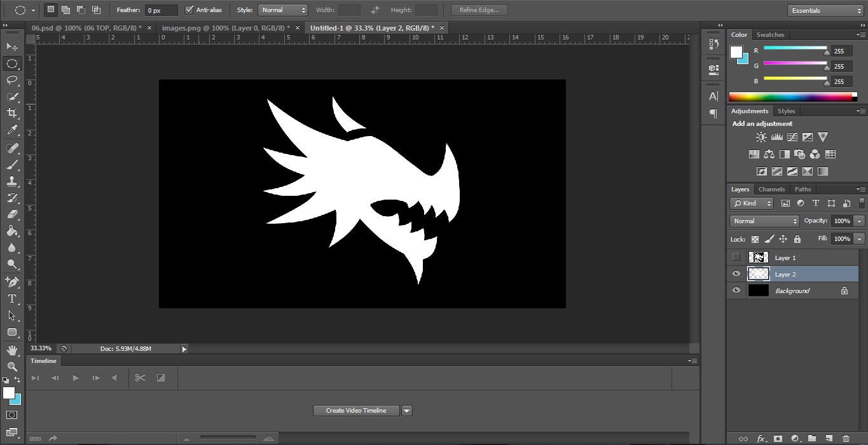The width and height of the screenshot is (868, 445).
Task: Click the Create Video Timeline button
Action: click(x=356, y=411)
